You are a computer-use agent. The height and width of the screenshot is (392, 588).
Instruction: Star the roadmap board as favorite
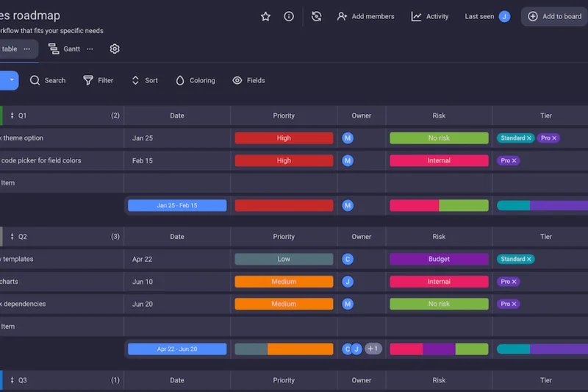tap(266, 16)
